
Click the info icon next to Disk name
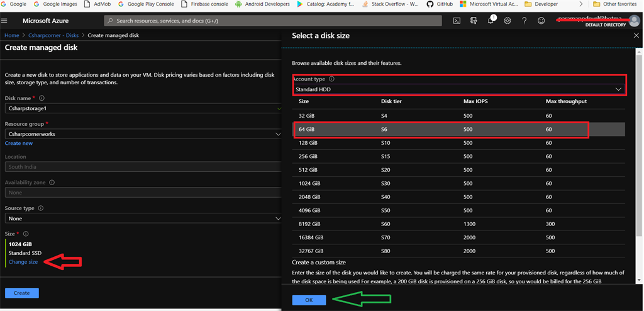42,98
